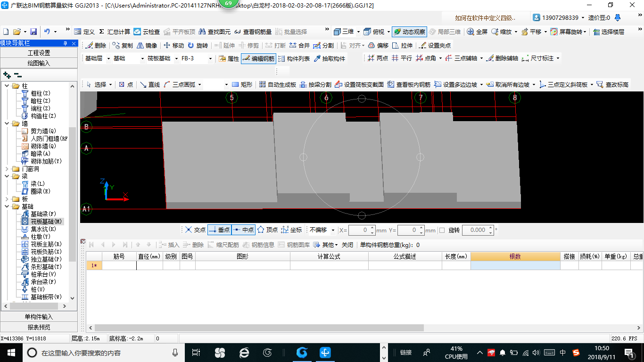Select the 平移 pan tool

click(531, 32)
